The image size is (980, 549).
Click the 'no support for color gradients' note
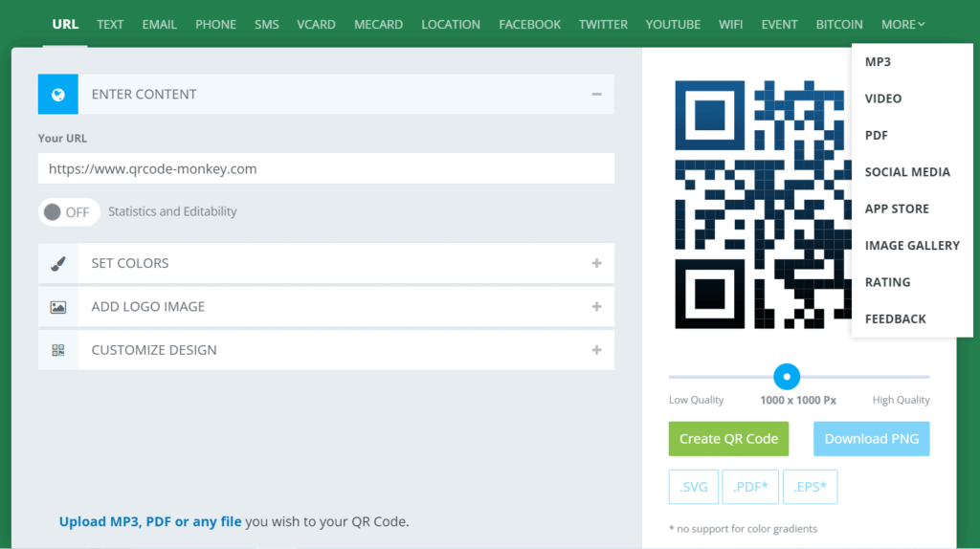coord(743,528)
